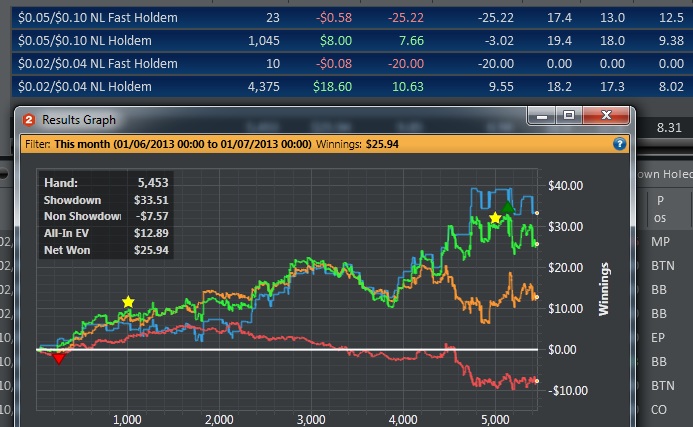693x427 pixels.
Task: Click the Winnings vertical axis title
Action: pos(604,289)
